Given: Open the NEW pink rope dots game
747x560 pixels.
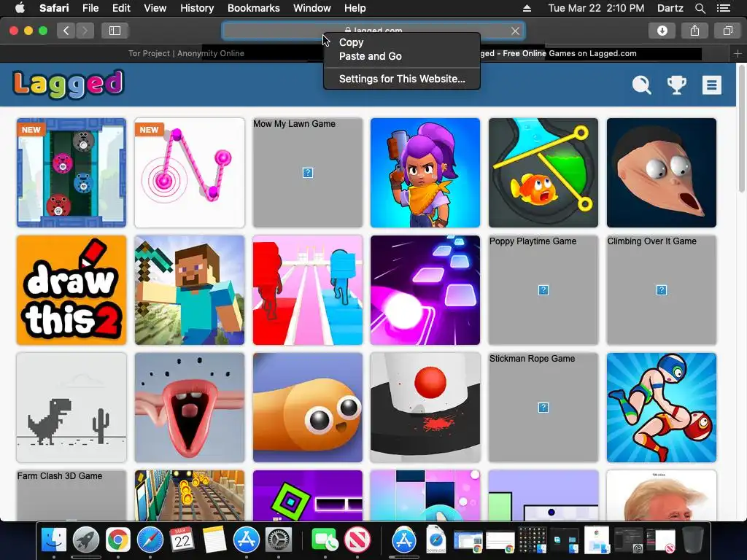Looking at the screenshot, I should tap(190, 173).
